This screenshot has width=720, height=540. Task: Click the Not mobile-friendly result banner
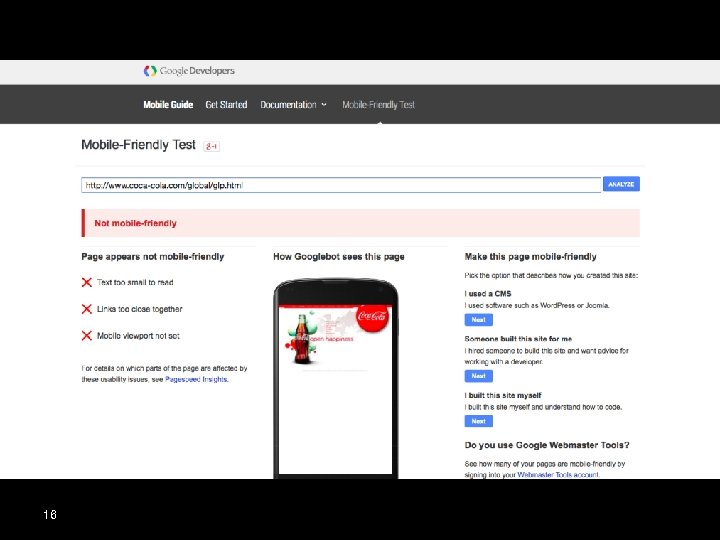click(x=360, y=223)
